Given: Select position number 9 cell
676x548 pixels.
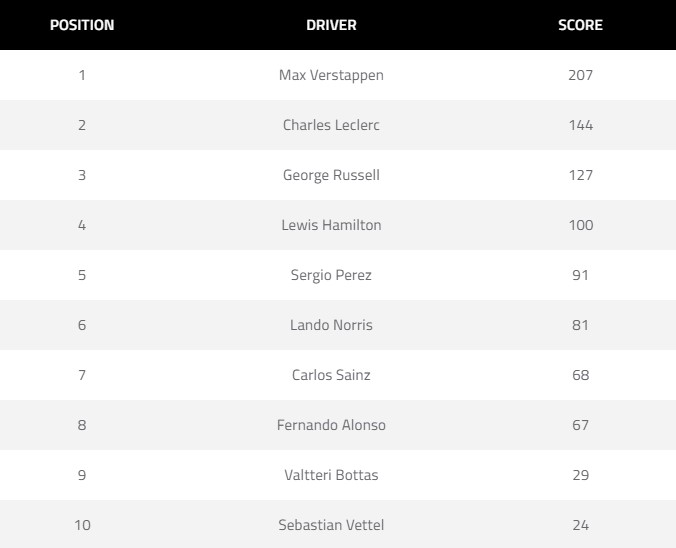Looking at the screenshot, I should [x=82, y=475].
